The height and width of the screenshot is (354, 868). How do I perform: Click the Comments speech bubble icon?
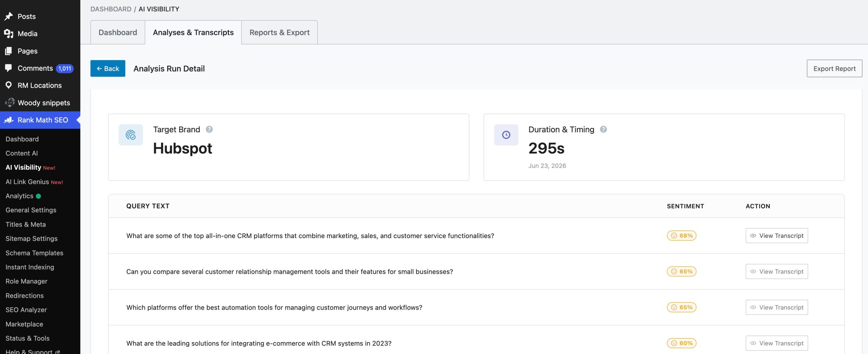[8, 68]
